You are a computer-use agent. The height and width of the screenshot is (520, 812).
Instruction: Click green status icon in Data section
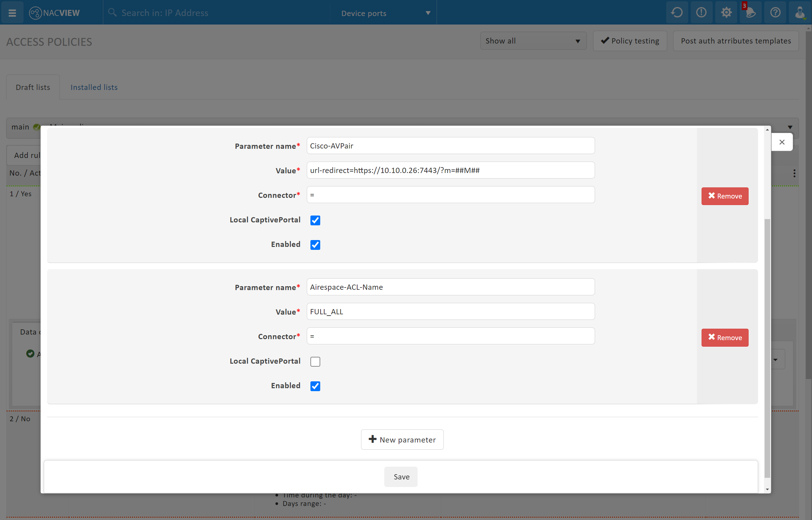[x=30, y=354]
